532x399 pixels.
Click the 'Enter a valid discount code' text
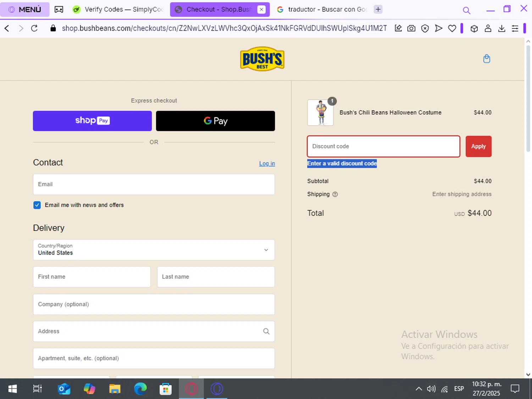click(342, 164)
